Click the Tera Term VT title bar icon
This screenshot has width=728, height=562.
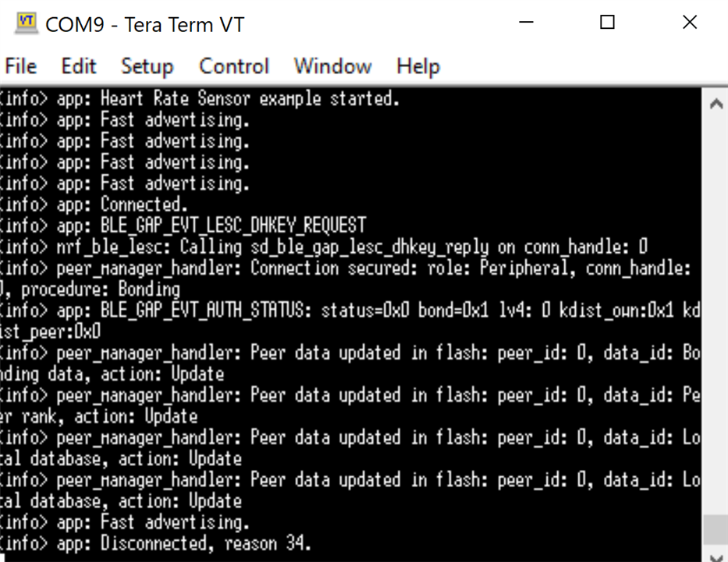point(27,23)
